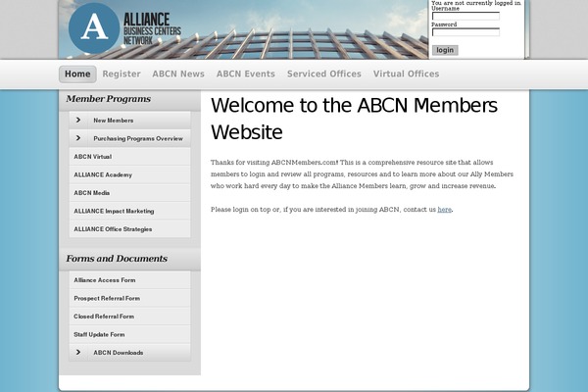
Task: Click the Welcome to the ABCN Members heading
Action: (x=354, y=119)
